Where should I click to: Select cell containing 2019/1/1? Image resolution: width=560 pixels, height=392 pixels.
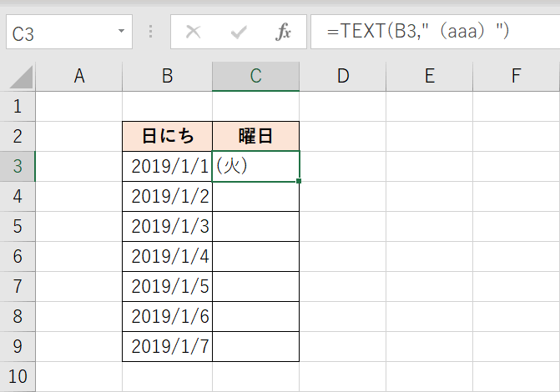(x=167, y=167)
